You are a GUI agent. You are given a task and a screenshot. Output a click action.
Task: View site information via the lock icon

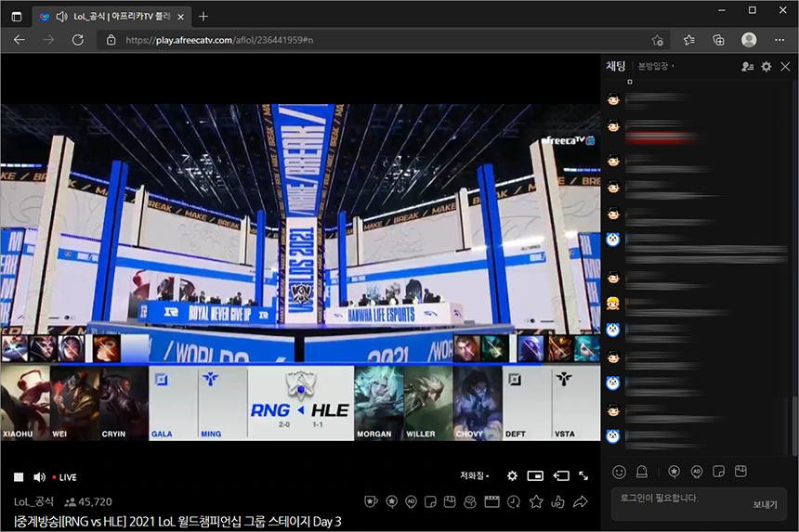click(x=111, y=40)
